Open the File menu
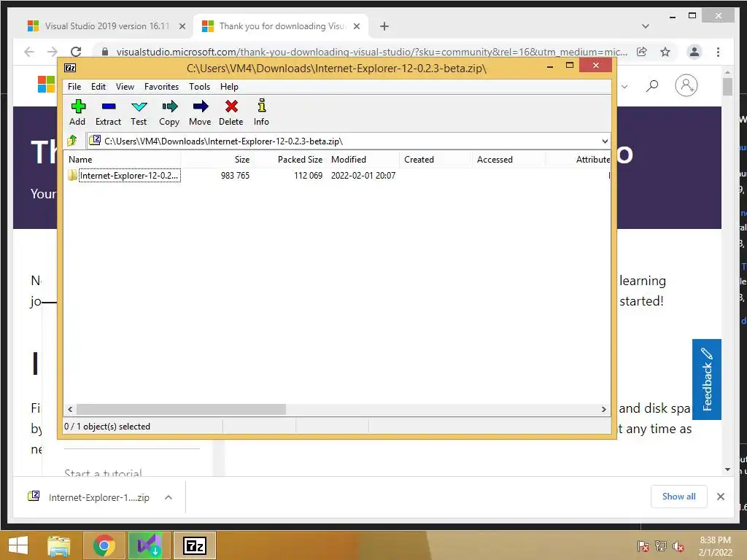 coord(74,87)
